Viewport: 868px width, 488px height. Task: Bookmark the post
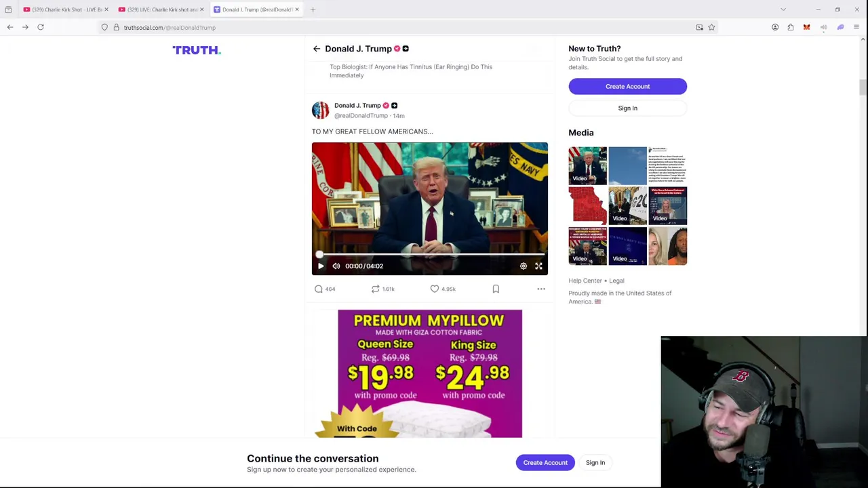tap(496, 289)
